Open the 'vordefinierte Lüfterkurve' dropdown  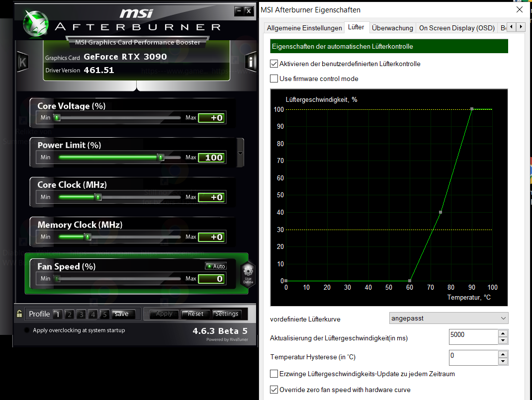click(x=448, y=319)
